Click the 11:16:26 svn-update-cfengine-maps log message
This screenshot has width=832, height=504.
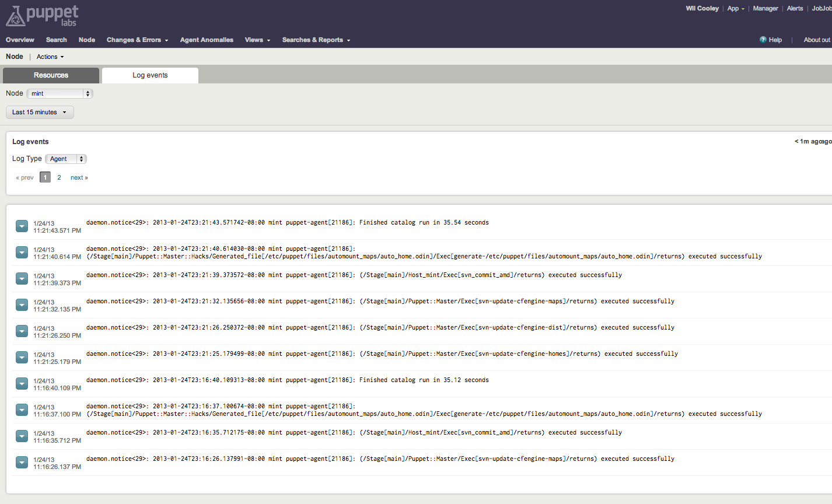coord(380,459)
